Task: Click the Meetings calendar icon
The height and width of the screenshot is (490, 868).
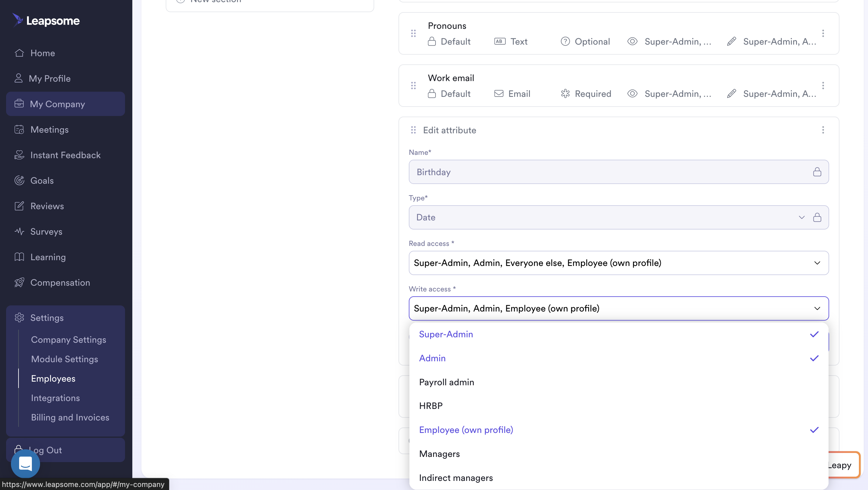Action: click(19, 129)
